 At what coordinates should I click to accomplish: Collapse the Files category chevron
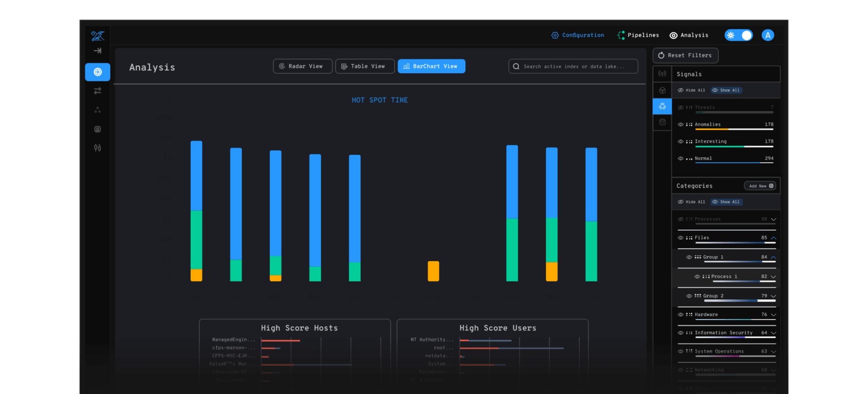[773, 238]
